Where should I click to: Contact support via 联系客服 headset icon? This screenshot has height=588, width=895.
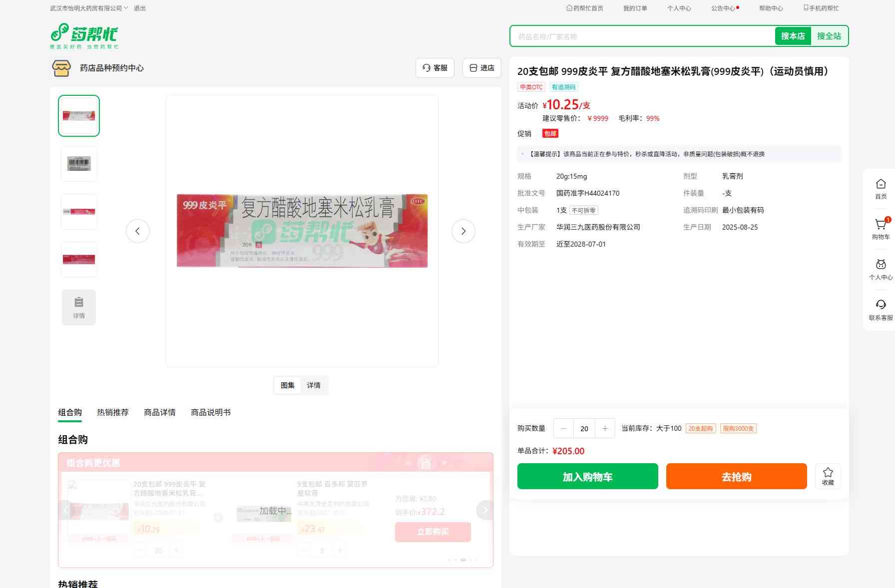pos(881,304)
